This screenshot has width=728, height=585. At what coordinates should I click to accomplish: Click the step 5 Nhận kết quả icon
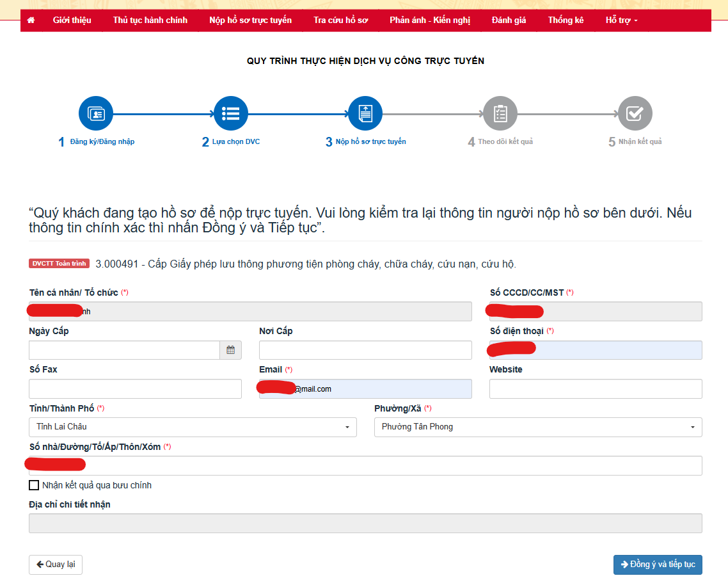pyautogui.click(x=635, y=114)
